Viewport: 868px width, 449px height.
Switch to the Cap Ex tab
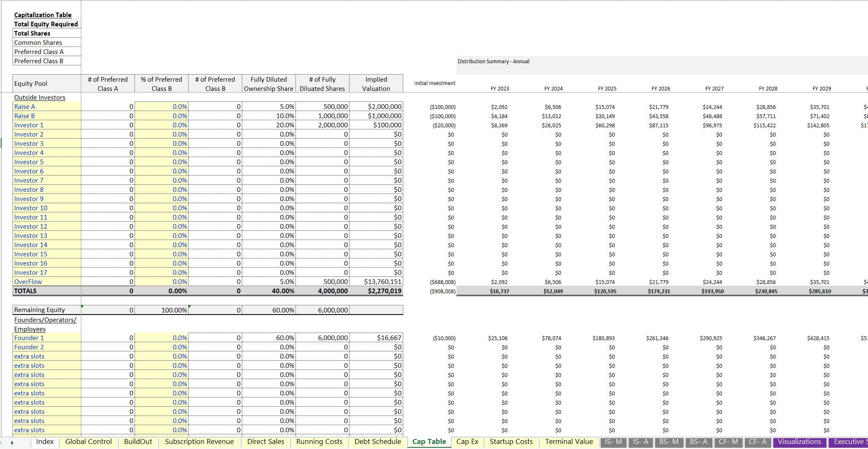tap(467, 442)
